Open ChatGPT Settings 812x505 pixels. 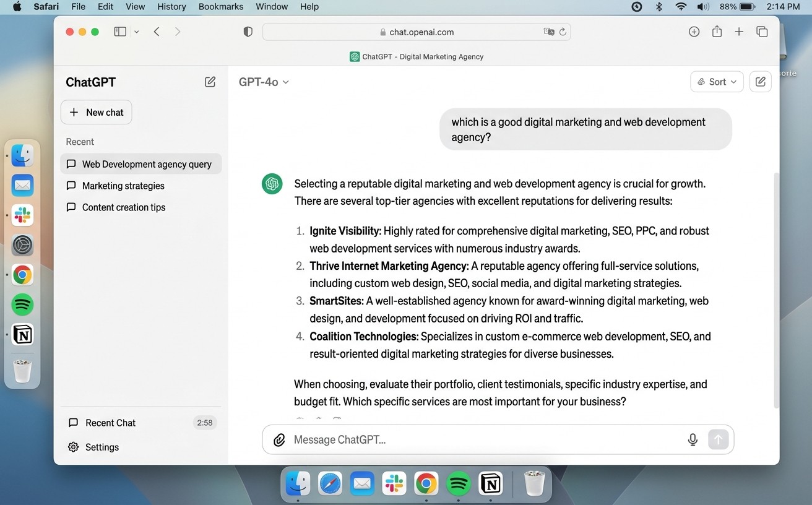[93, 447]
